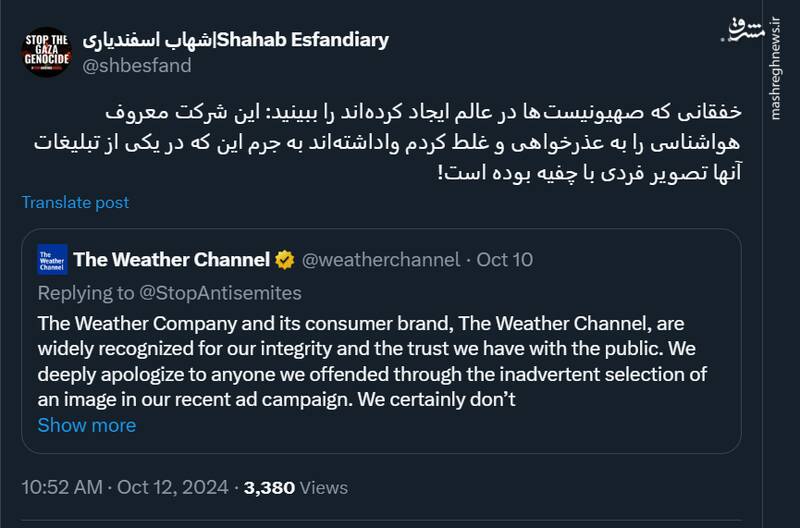Screen dimensions: 800x528
Task: Click The Weather Channel logo avatar
Action: point(53,260)
